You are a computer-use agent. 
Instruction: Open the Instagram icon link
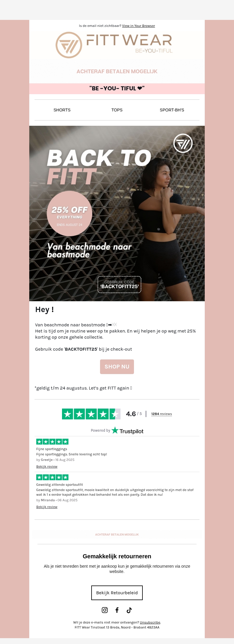click(x=105, y=610)
